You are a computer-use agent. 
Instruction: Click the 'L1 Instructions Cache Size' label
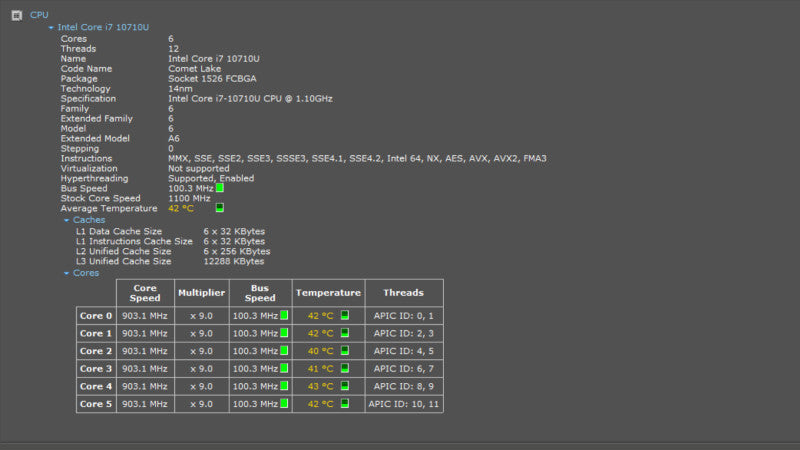tap(134, 241)
